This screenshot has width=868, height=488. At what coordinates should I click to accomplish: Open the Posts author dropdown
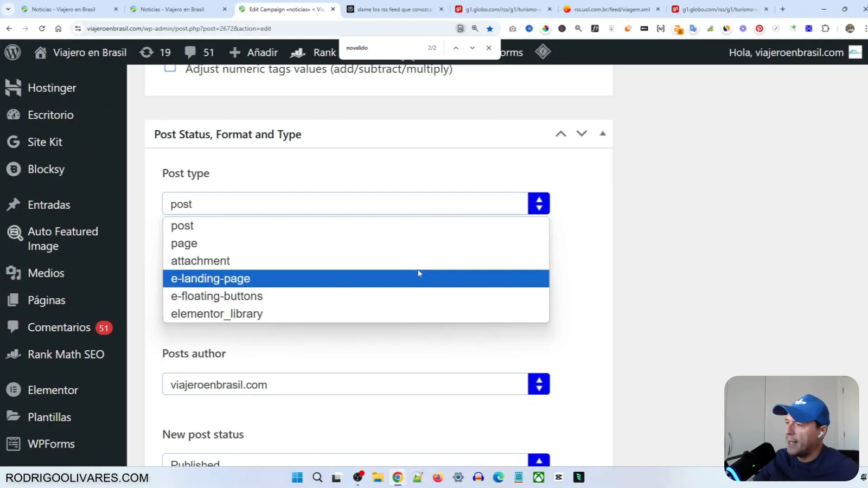click(538, 384)
